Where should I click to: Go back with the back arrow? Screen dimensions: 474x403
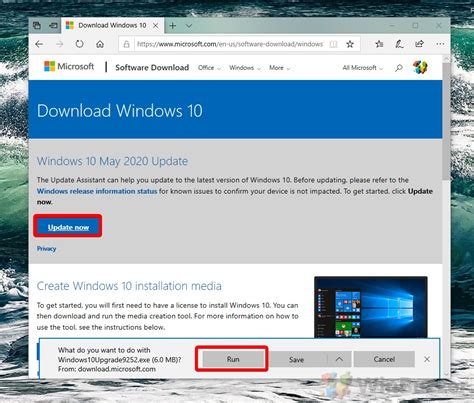coord(39,44)
